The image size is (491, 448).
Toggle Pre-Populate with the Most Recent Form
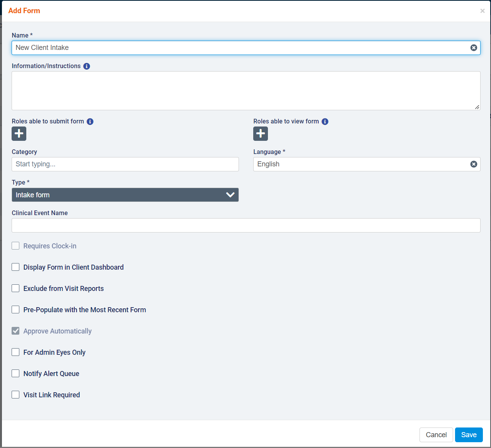[15, 309]
